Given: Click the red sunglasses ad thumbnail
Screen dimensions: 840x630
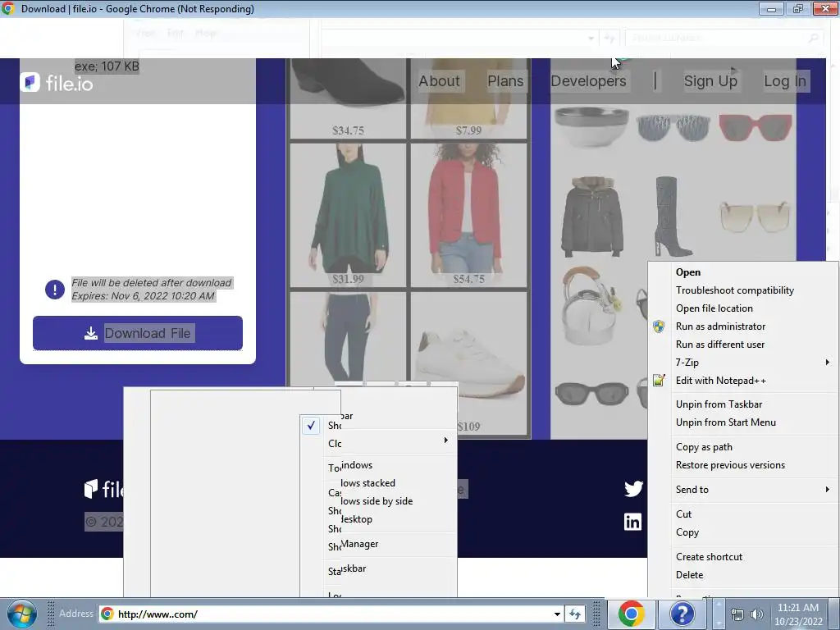Looking at the screenshot, I should click(756, 126).
